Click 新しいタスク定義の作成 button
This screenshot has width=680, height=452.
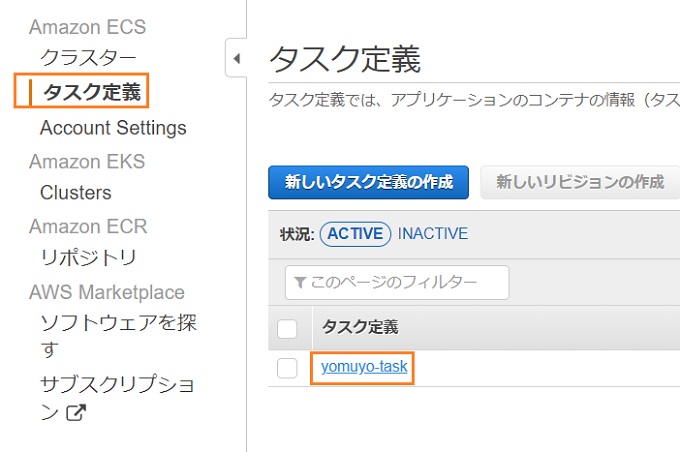368,182
